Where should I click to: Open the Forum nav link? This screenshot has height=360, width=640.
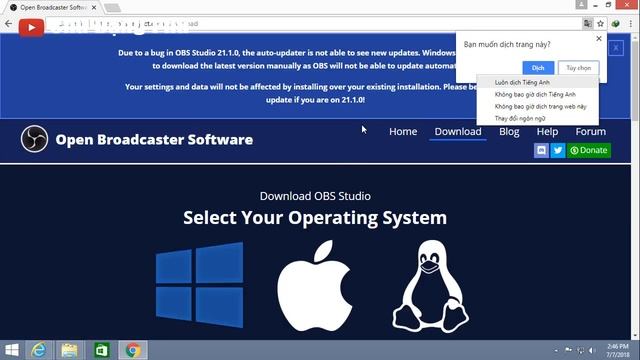pyautogui.click(x=590, y=131)
